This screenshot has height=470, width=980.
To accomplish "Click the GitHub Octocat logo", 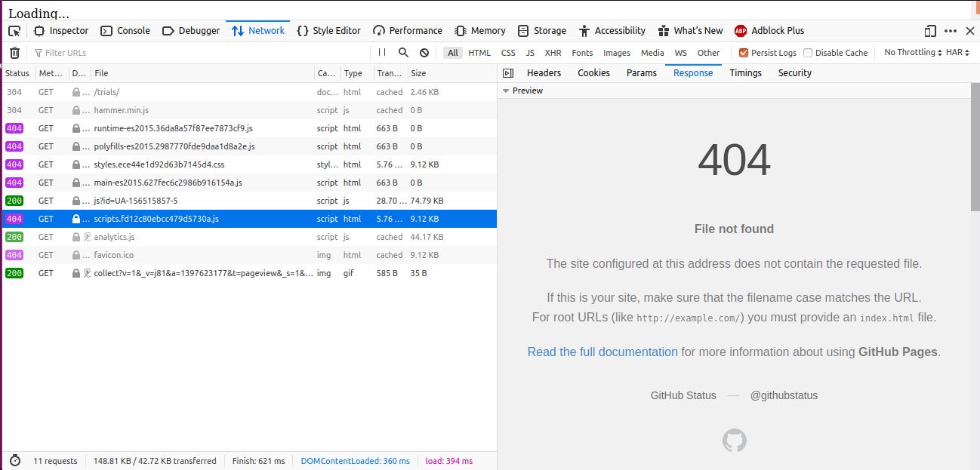I will pos(735,441).
